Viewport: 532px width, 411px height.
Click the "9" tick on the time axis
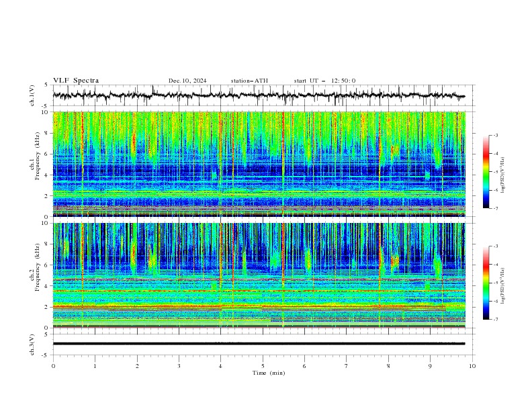[430, 366]
